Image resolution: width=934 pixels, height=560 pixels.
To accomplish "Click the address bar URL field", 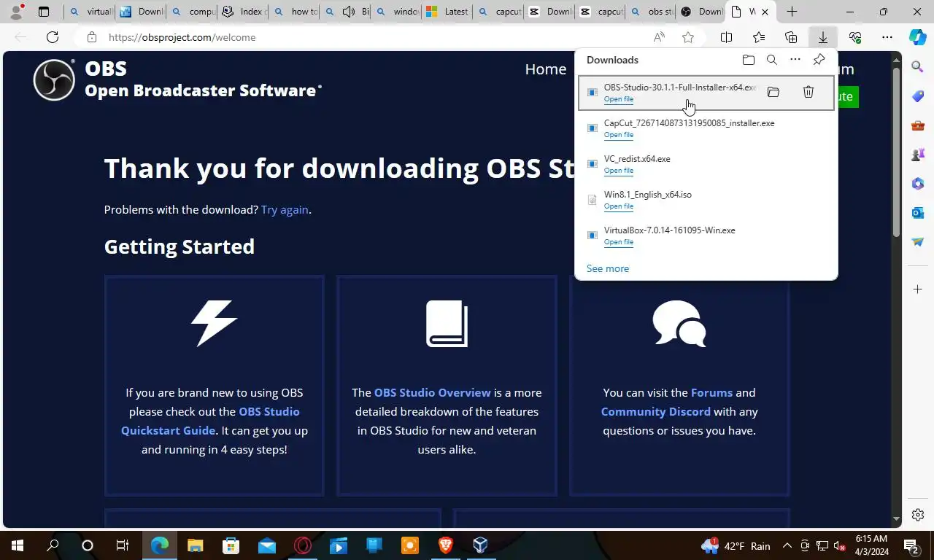I will pos(374,37).
